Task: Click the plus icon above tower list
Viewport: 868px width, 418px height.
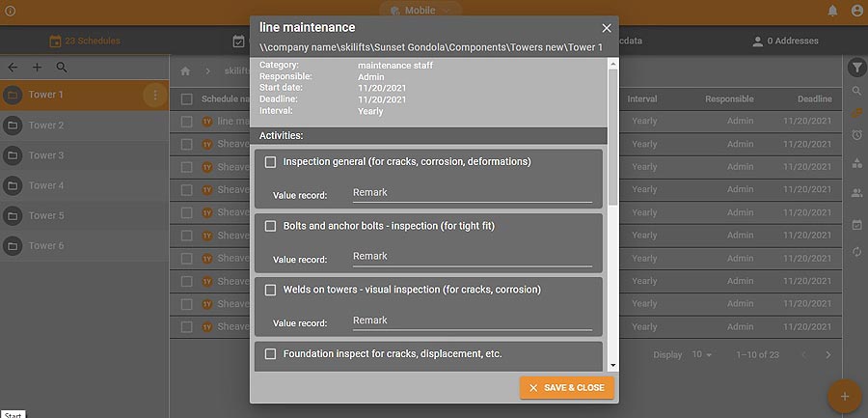Action: (x=37, y=68)
